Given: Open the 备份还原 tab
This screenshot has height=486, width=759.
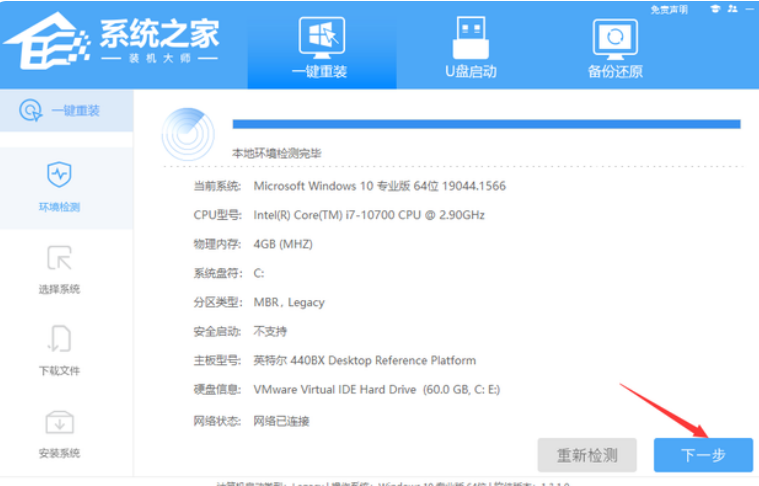Looking at the screenshot, I should [x=615, y=71].
